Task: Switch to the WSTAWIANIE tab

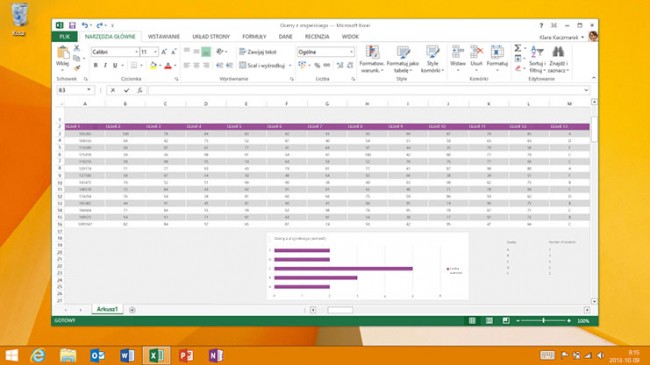Action: tap(164, 36)
